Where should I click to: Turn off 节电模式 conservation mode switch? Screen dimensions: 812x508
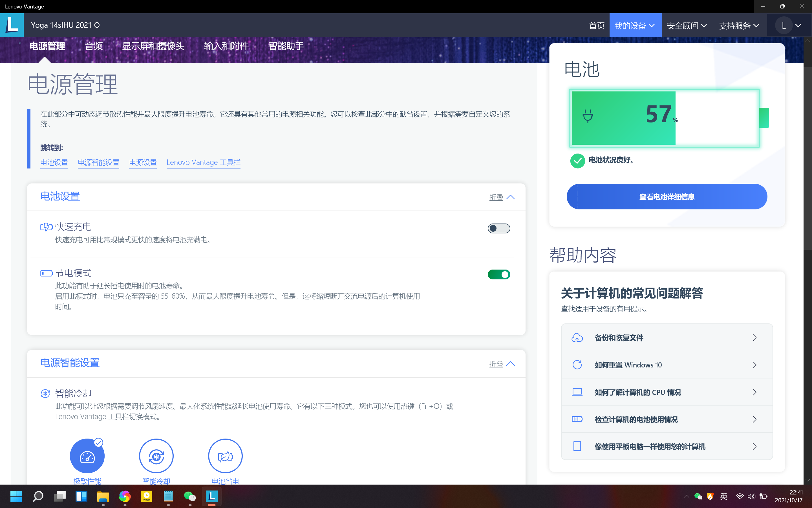click(x=499, y=275)
